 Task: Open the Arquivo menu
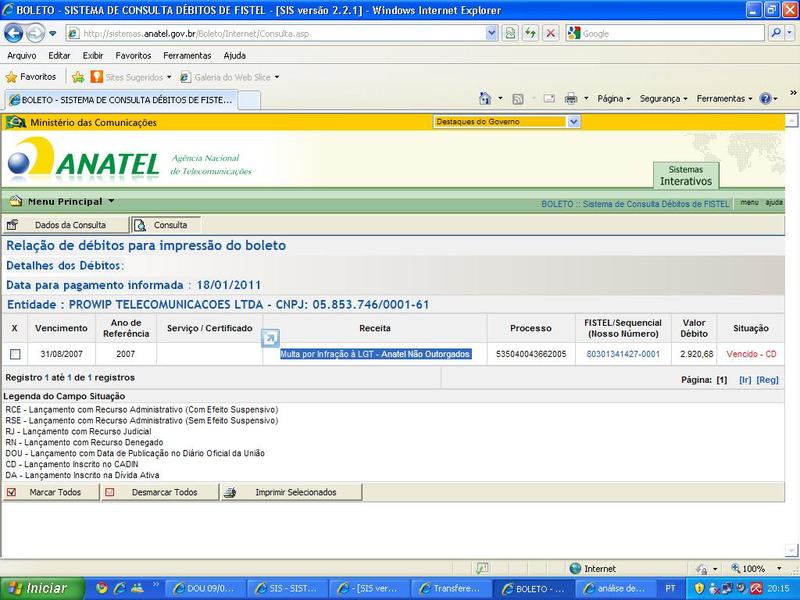coord(21,56)
